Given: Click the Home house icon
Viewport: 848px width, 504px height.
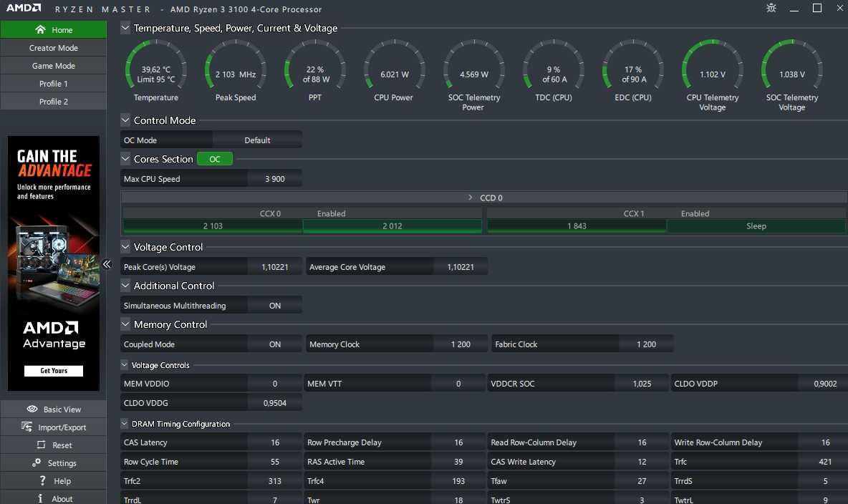Looking at the screenshot, I should [x=40, y=29].
